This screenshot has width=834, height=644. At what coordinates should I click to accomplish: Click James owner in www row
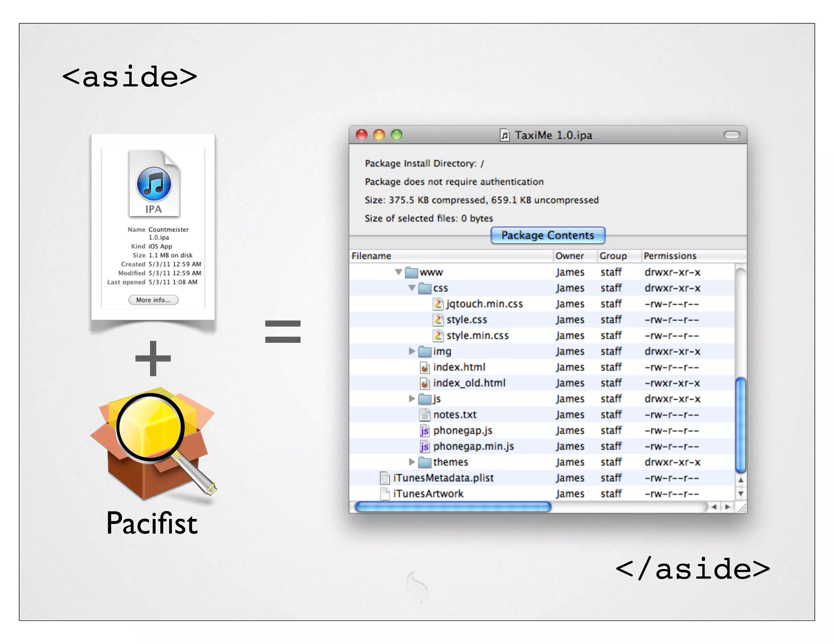point(570,272)
